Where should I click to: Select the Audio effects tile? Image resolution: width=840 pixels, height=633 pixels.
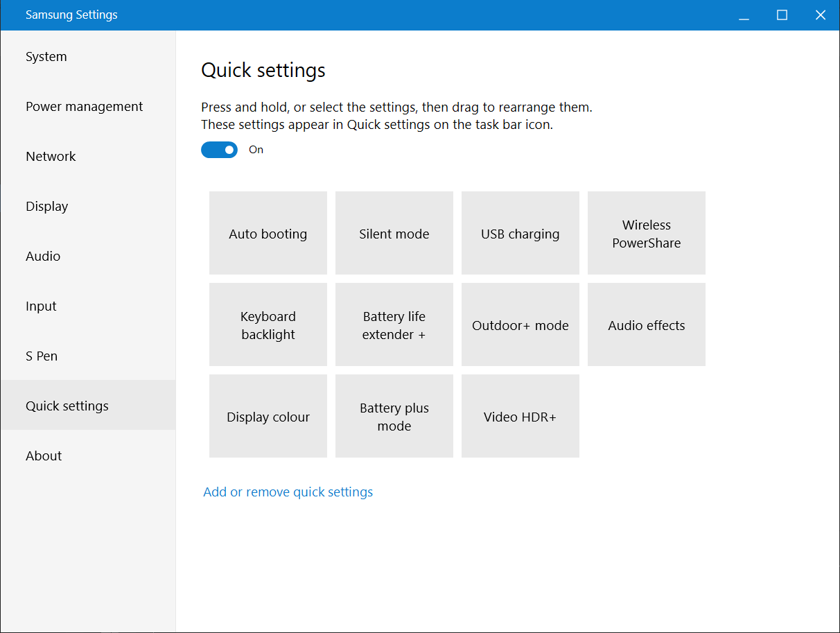pos(647,324)
